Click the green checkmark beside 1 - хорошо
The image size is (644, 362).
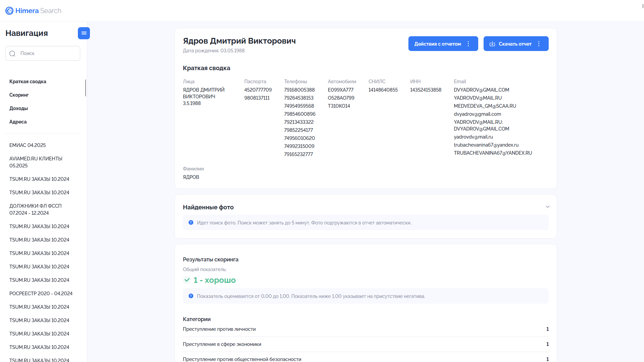point(187,280)
